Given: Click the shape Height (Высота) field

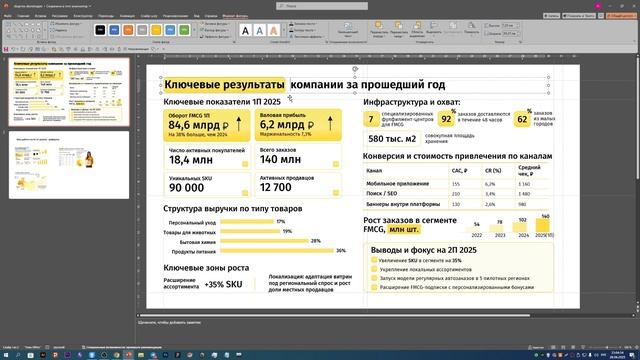Looking at the screenshot, I should [x=510, y=25].
